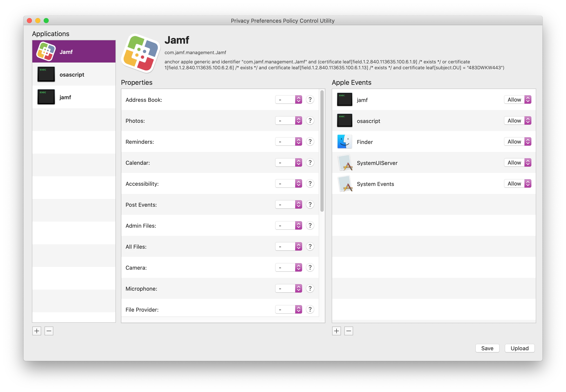Open All Files permission dropdown
566x392 pixels.
[x=288, y=247]
